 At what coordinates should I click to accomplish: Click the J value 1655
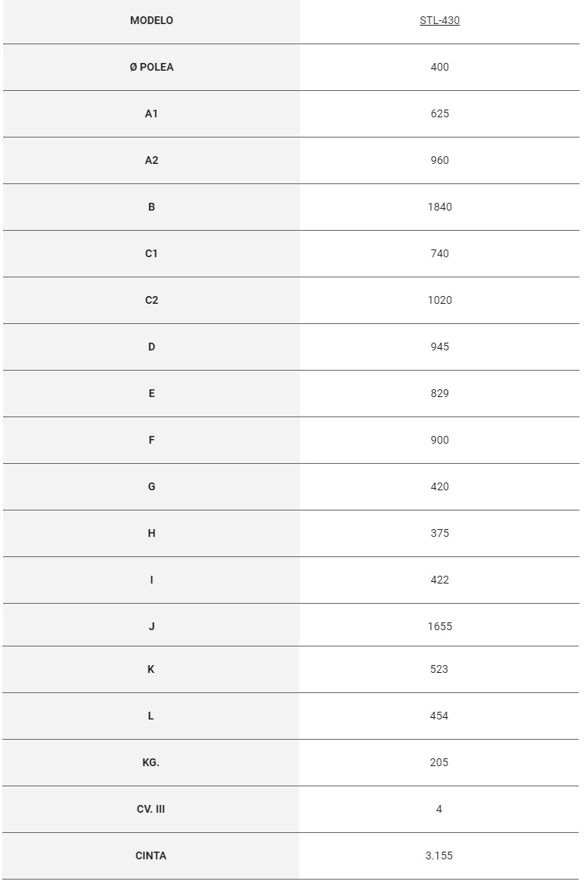pos(439,626)
